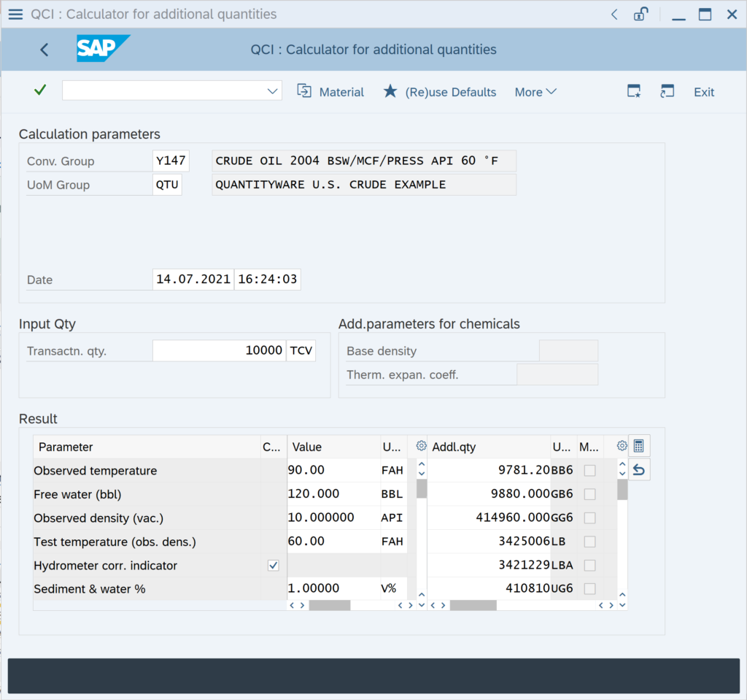This screenshot has height=700, width=747.
Task: Click Free water value 120.000
Action: (x=333, y=494)
